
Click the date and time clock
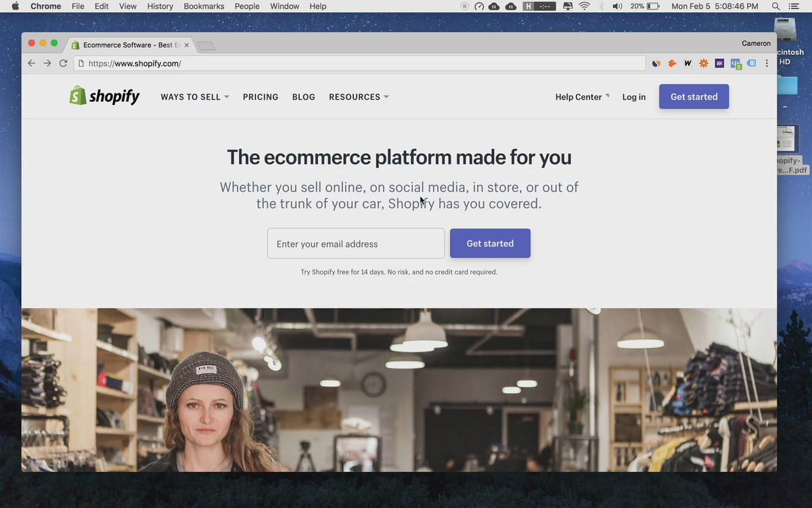coord(715,6)
